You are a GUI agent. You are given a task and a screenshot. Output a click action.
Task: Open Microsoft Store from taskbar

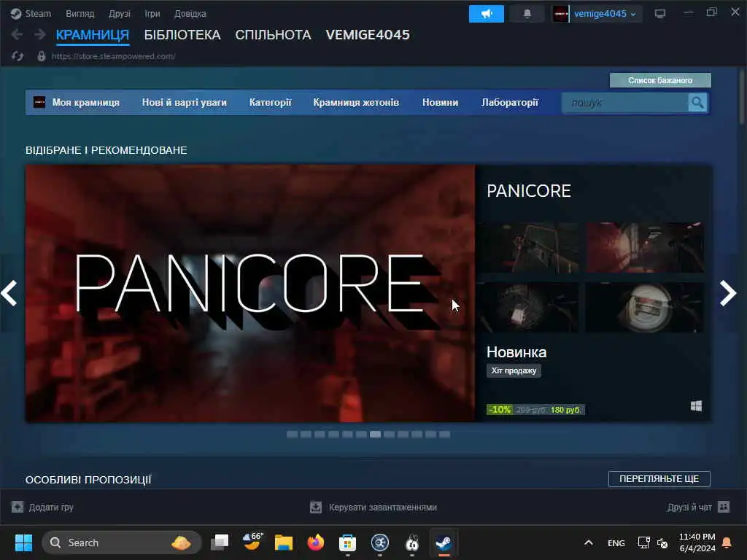coord(347,542)
